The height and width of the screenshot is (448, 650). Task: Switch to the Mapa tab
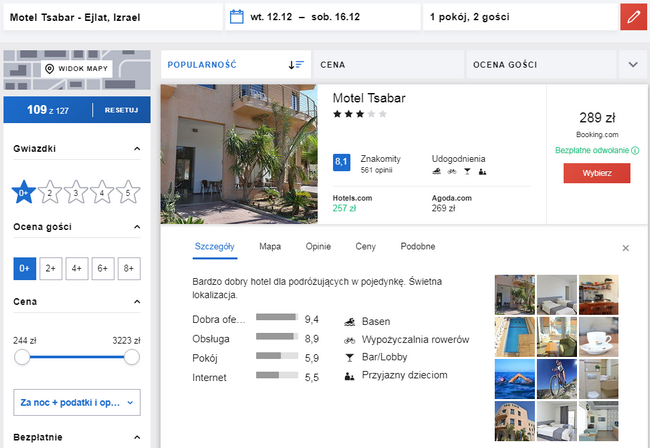pyautogui.click(x=269, y=246)
